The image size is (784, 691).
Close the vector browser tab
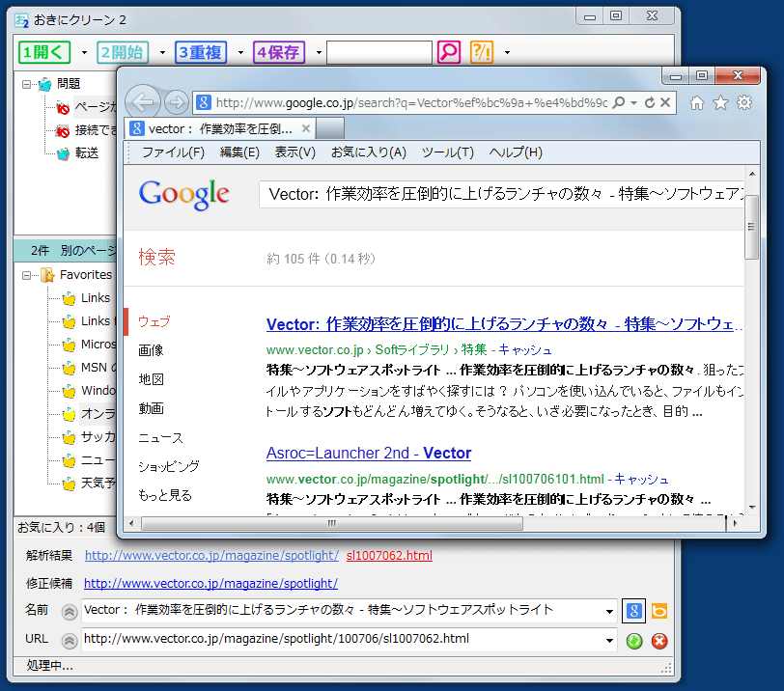point(306,129)
